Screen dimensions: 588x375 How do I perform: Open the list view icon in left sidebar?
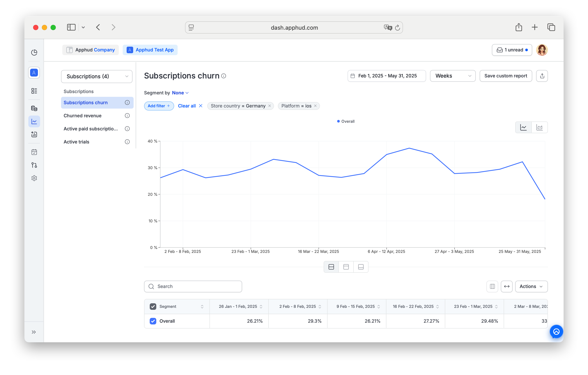34,91
